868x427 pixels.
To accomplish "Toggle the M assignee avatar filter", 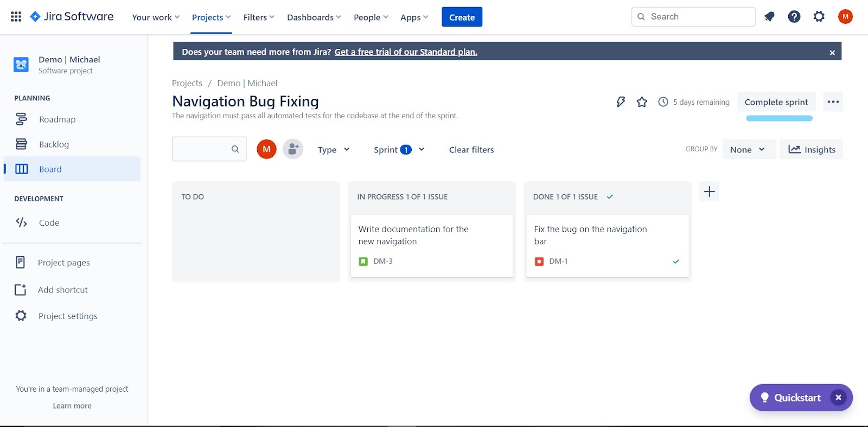I will (x=266, y=149).
